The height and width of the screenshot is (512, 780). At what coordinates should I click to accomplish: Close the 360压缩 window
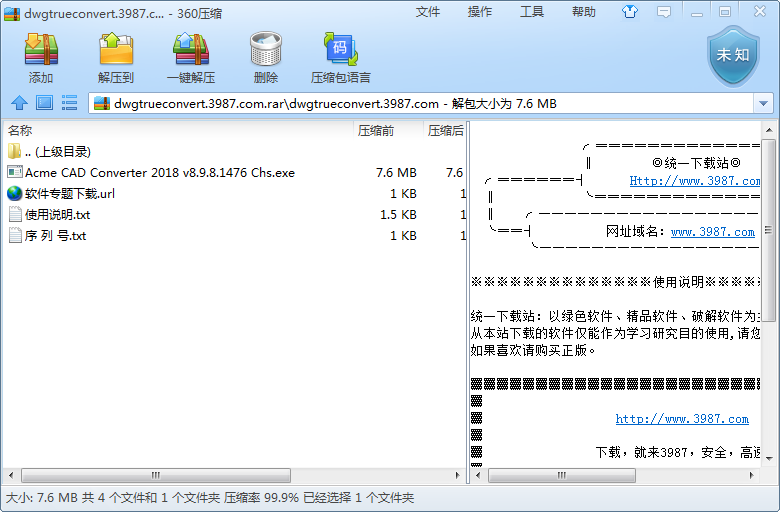click(760, 11)
